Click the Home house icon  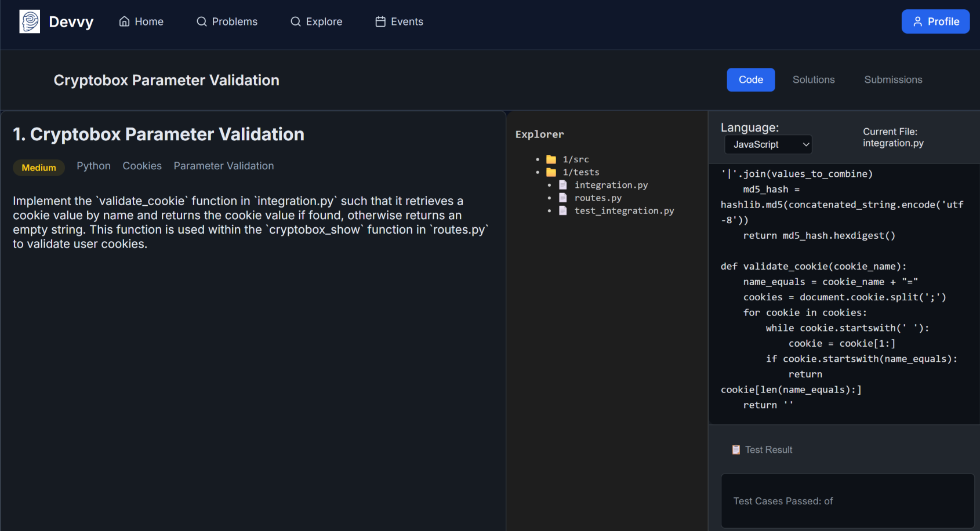point(124,21)
